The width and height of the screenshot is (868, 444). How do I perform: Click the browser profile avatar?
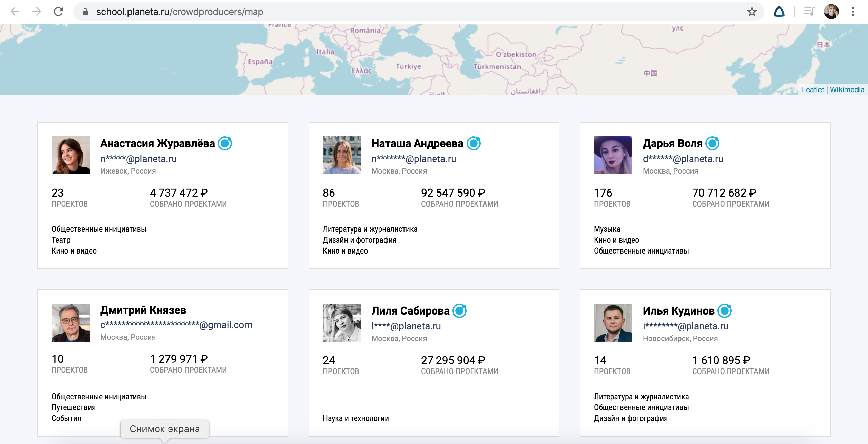tap(831, 12)
